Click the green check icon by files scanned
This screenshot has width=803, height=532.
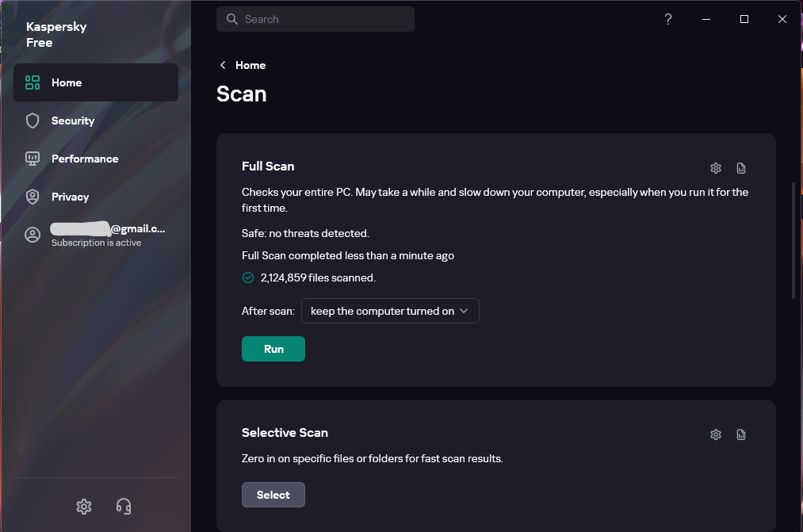click(x=248, y=277)
